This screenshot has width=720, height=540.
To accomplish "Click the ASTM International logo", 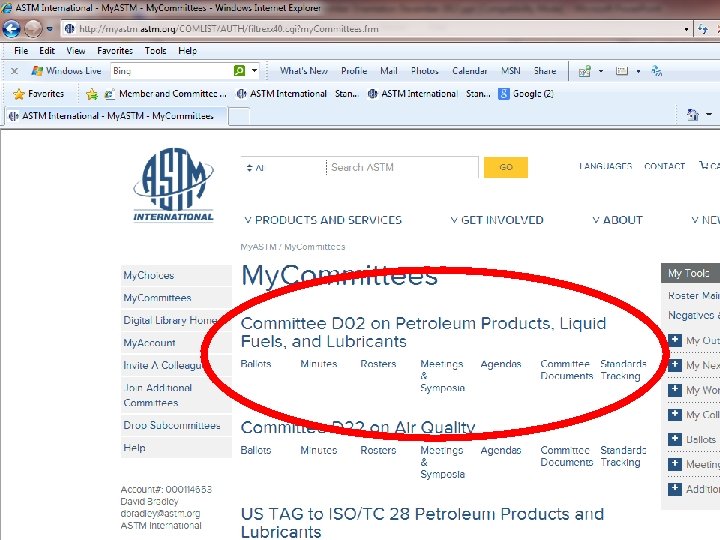I will coord(174,185).
